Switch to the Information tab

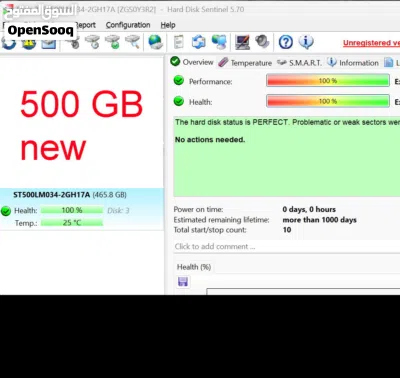353,62
